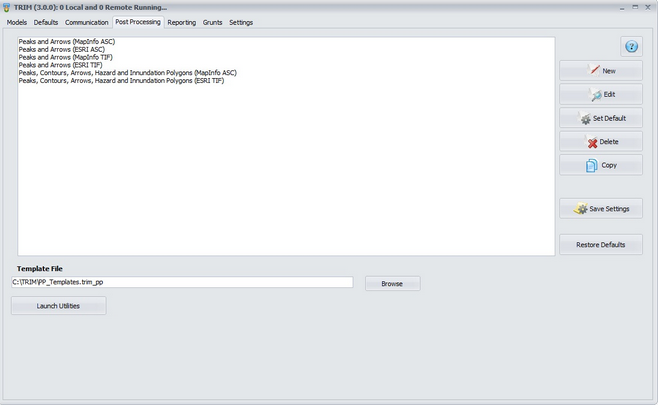Open the Settings tab

pos(241,22)
